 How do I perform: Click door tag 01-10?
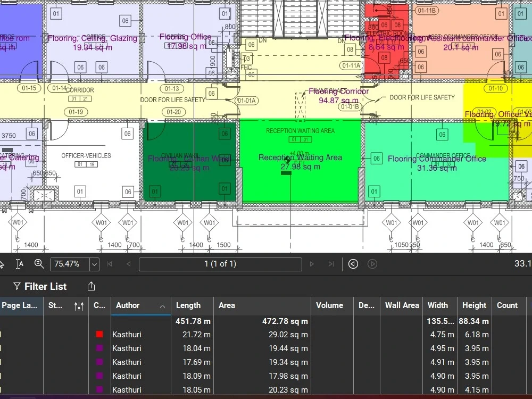[x=496, y=88]
